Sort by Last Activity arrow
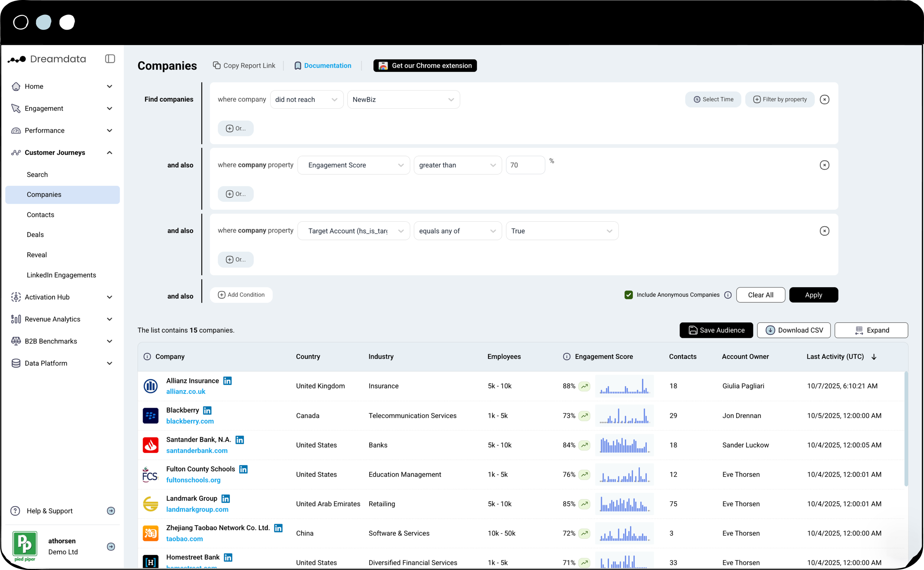The height and width of the screenshot is (570, 924). (874, 357)
